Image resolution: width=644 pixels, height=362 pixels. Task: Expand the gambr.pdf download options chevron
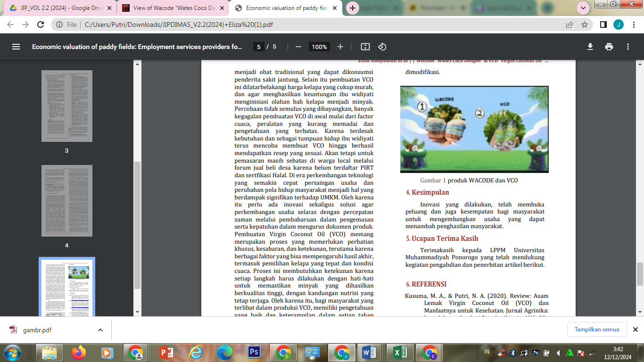pyautogui.click(x=100, y=330)
